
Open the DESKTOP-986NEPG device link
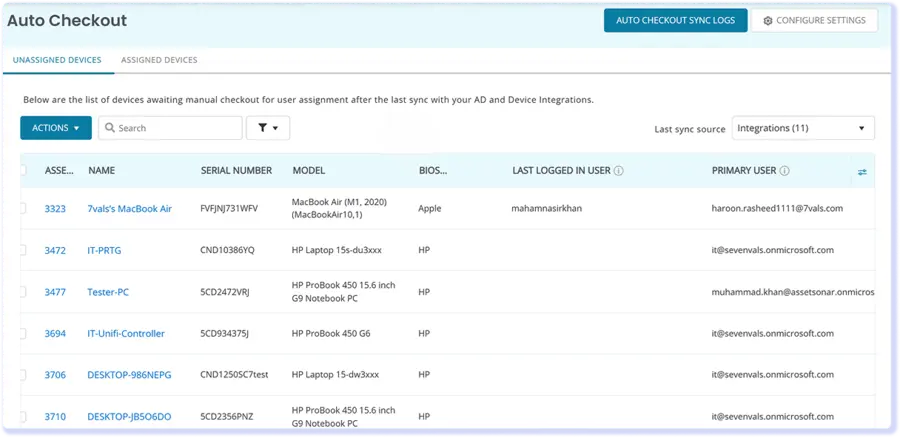click(x=129, y=375)
